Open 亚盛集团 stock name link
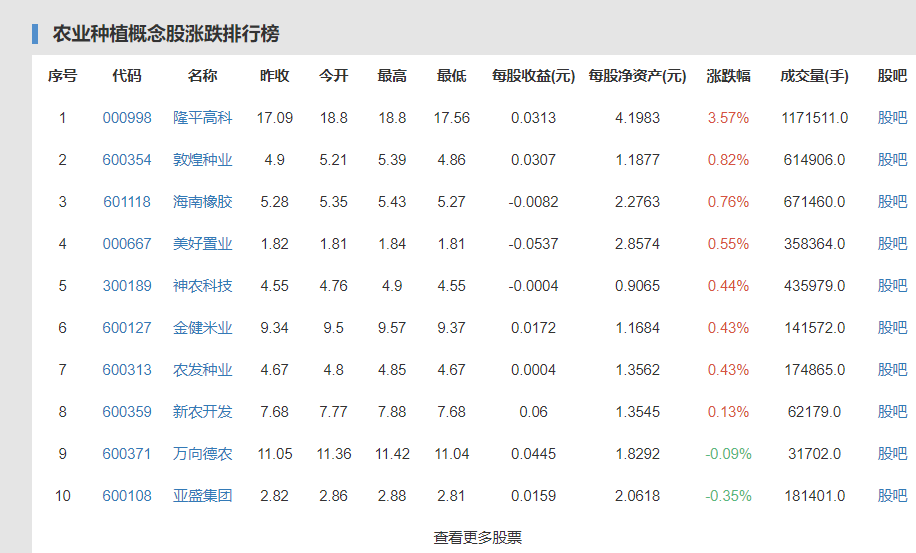 tap(203, 496)
